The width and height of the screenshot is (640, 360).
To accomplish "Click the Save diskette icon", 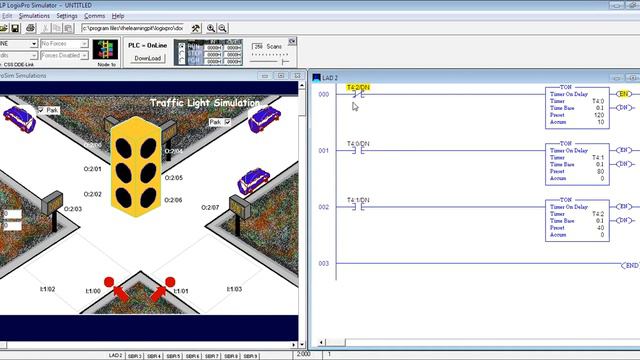I will tap(15, 28).
